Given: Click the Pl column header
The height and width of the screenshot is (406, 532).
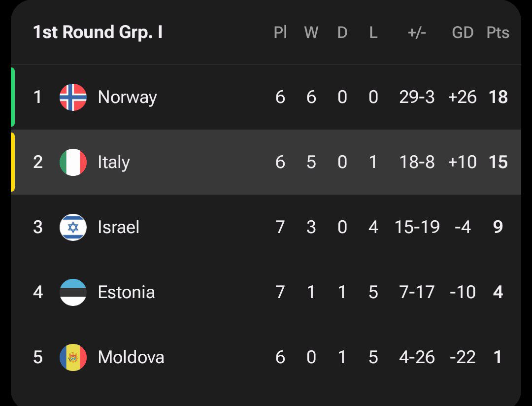Looking at the screenshot, I should click(280, 33).
